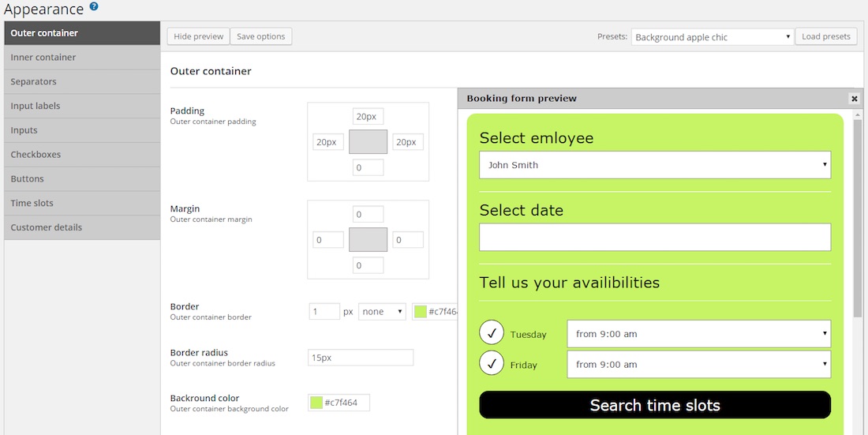The width and height of the screenshot is (868, 435).
Task: Click the help icon beside Appearance
Action: coord(94,7)
